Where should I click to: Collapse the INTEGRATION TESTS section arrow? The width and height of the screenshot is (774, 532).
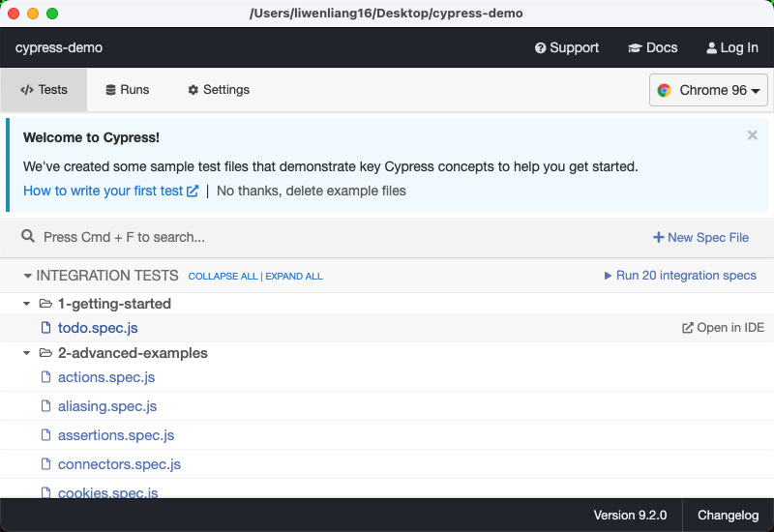(28, 276)
